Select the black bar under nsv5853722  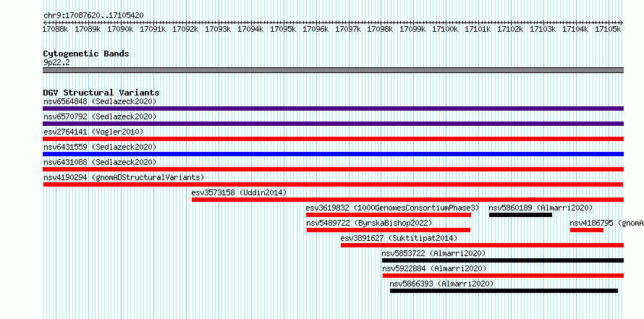click(503, 260)
